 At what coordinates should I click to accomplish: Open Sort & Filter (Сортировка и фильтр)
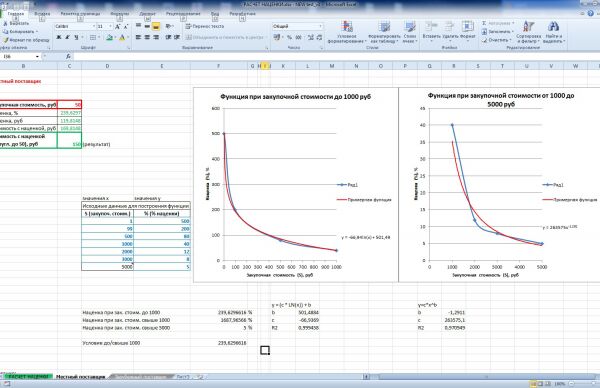pos(528,32)
